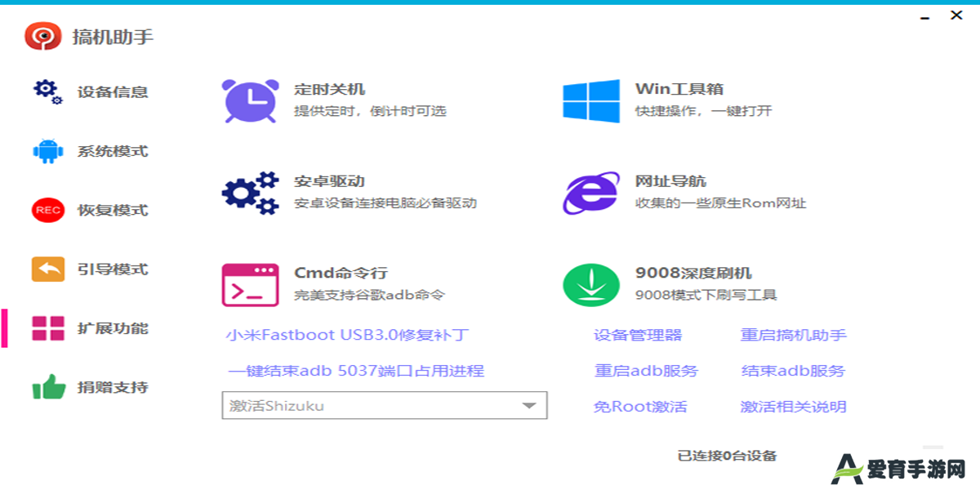
Task: Click 安卓设备连接电脑必备驱动 description
Action: [385, 203]
